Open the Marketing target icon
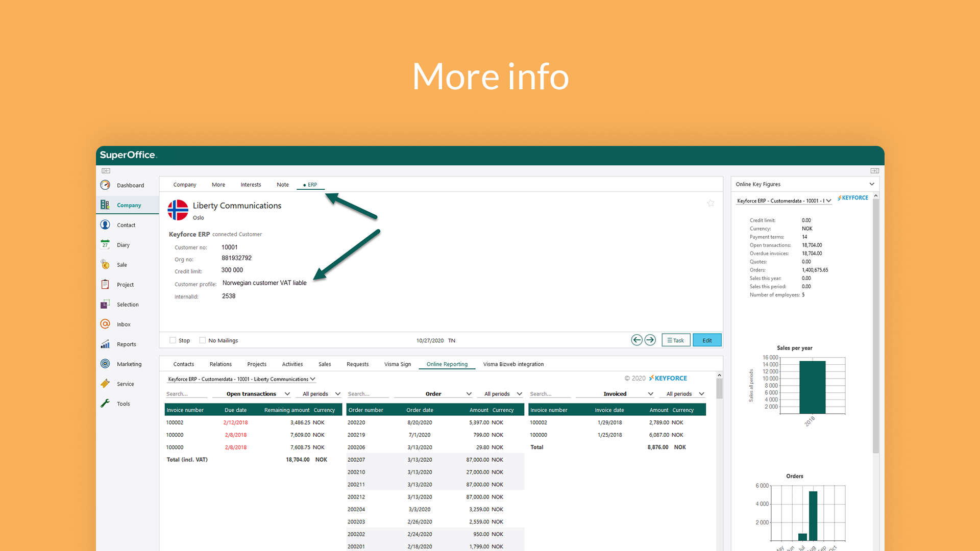The height and width of the screenshot is (551, 980). pos(105,364)
